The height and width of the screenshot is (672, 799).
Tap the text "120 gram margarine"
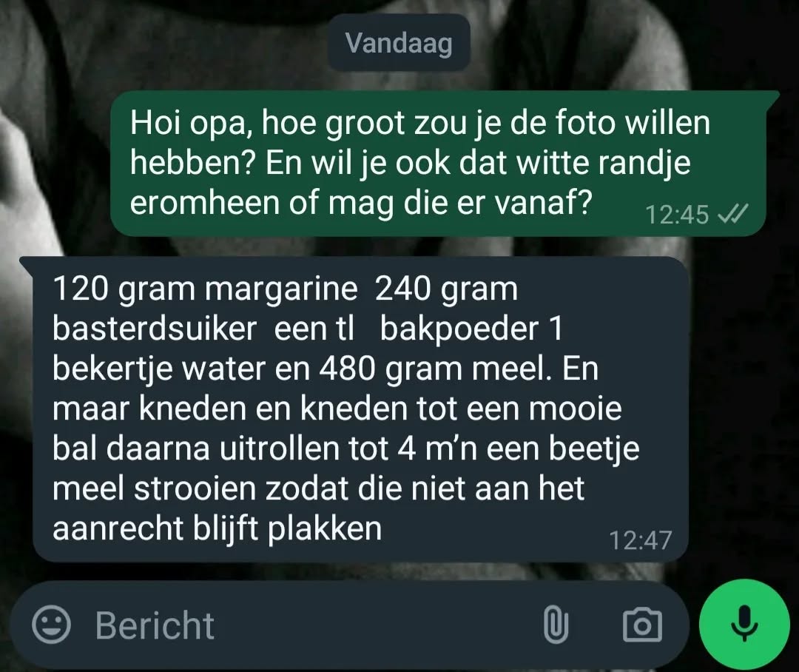point(205,289)
